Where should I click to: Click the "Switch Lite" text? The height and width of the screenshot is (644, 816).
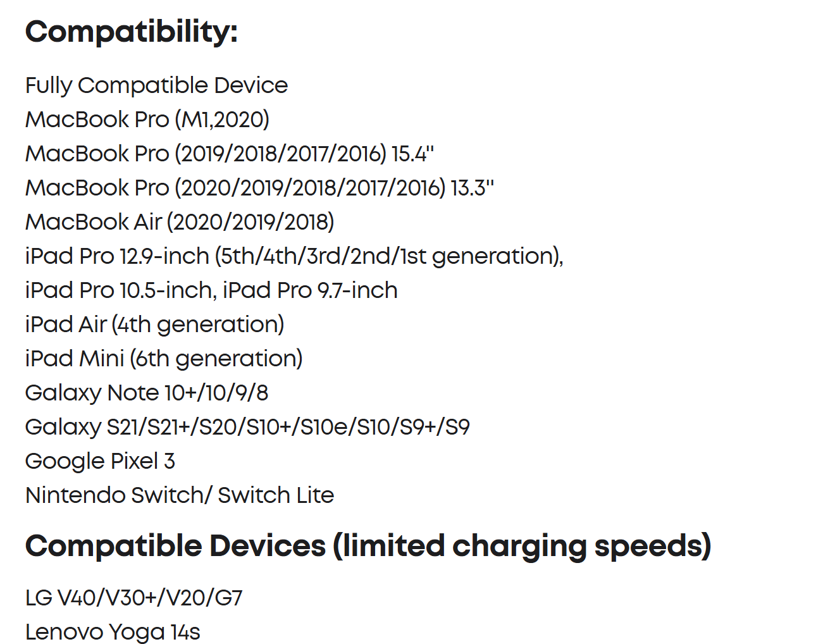(276, 495)
